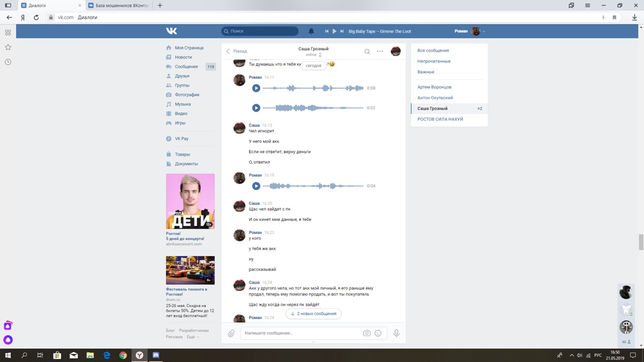Record voice message with microphone icon
The image size is (644, 362).
point(396,333)
